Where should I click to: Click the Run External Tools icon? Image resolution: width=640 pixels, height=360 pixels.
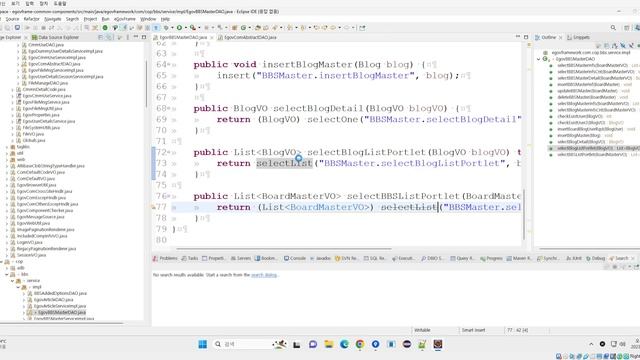tap(192, 28)
